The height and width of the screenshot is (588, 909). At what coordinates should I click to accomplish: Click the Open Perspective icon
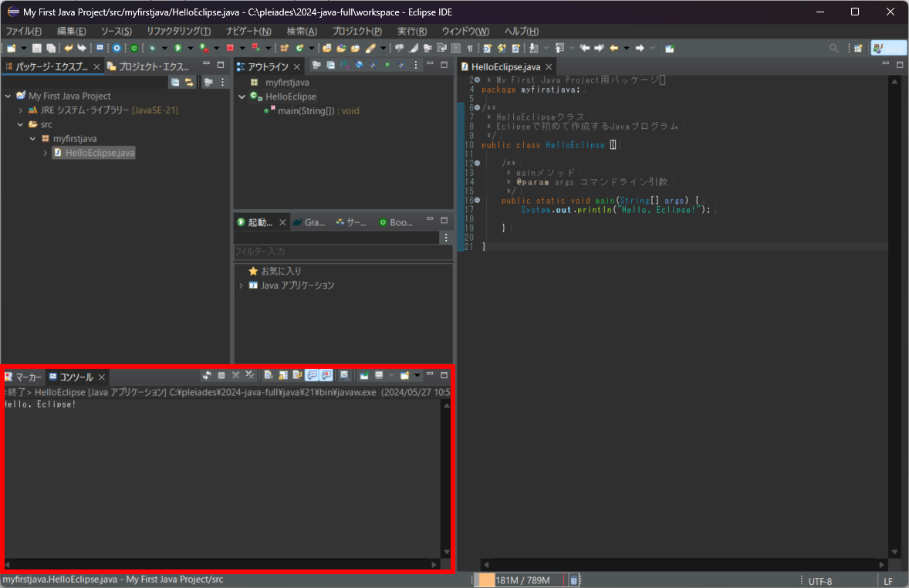pos(858,48)
